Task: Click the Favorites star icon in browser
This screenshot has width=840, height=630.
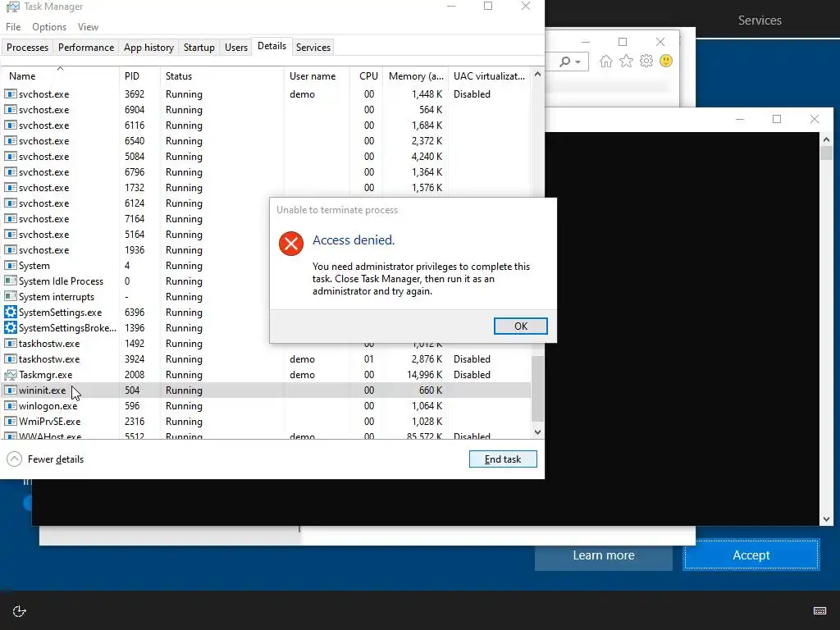Action: pos(626,61)
